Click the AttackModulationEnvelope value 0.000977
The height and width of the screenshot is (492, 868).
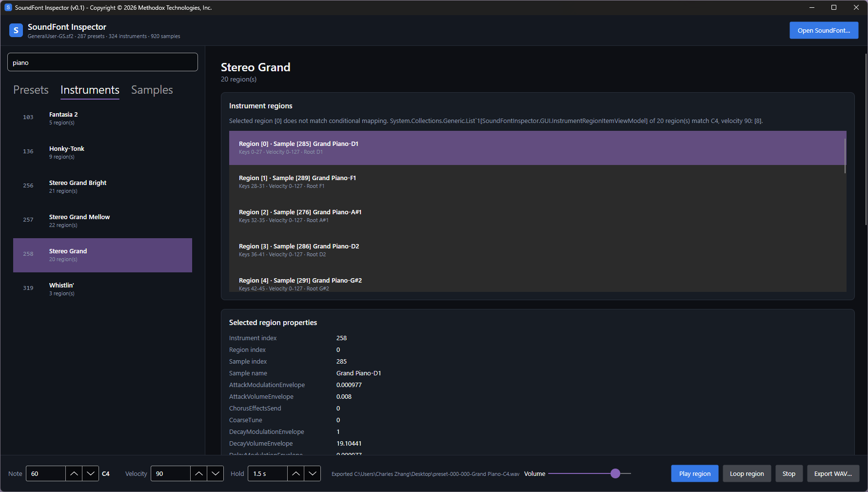(x=349, y=385)
